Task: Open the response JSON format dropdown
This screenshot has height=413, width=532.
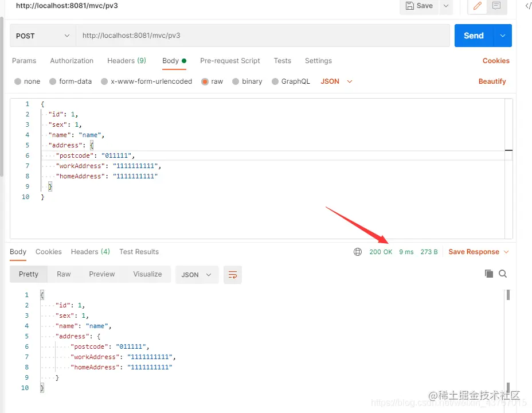Action: coord(197,275)
